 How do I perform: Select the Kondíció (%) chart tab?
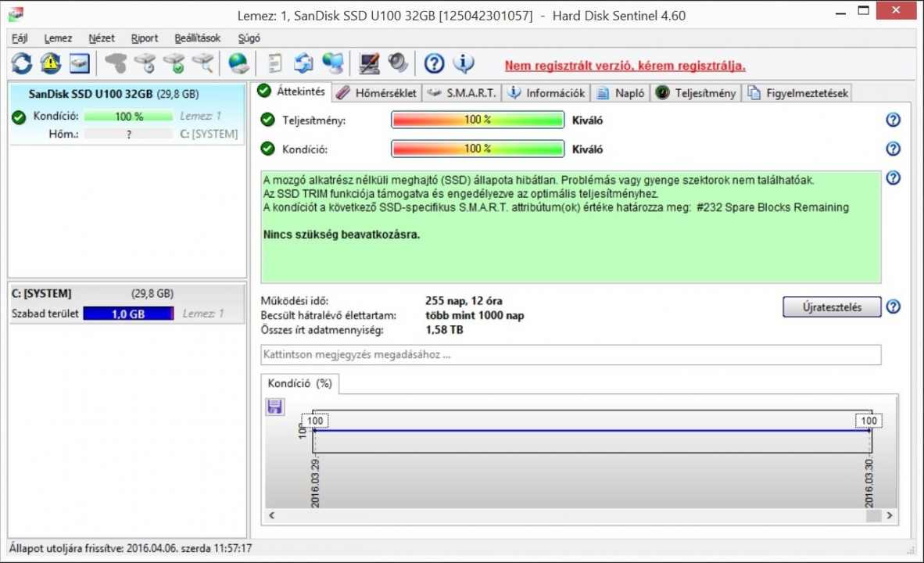point(300,383)
